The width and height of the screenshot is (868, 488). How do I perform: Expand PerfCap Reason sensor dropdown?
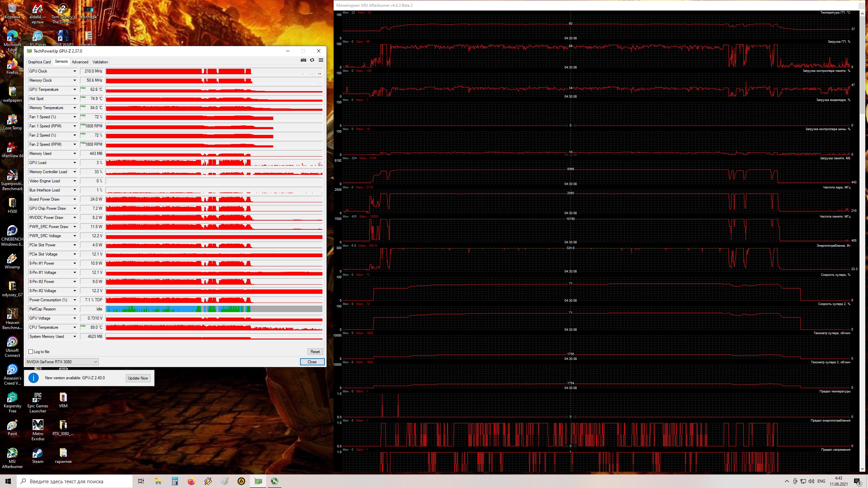point(75,309)
